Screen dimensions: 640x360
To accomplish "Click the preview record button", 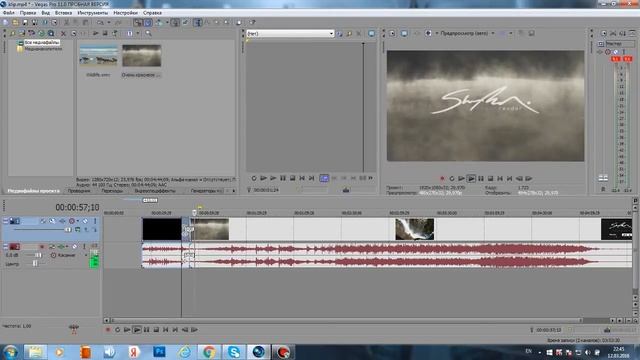I will (x=442, y=179).
